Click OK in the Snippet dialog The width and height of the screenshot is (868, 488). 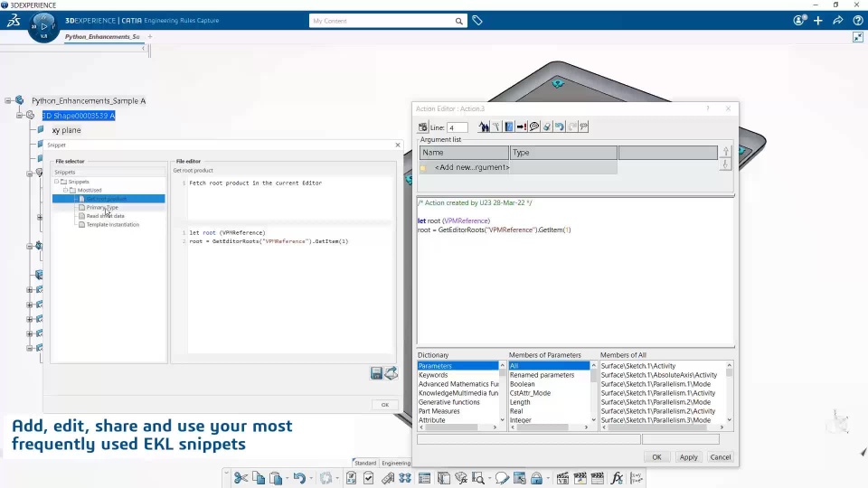point(385,405)
